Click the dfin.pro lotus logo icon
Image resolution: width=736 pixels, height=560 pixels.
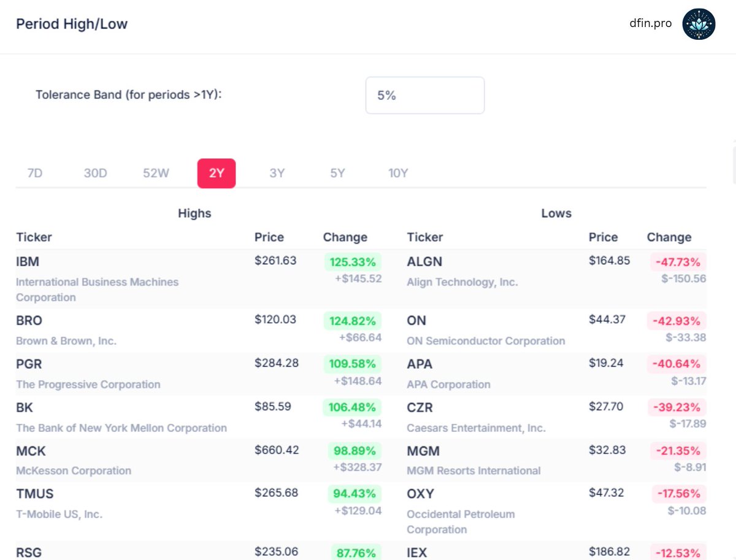[x=699, y=23]
